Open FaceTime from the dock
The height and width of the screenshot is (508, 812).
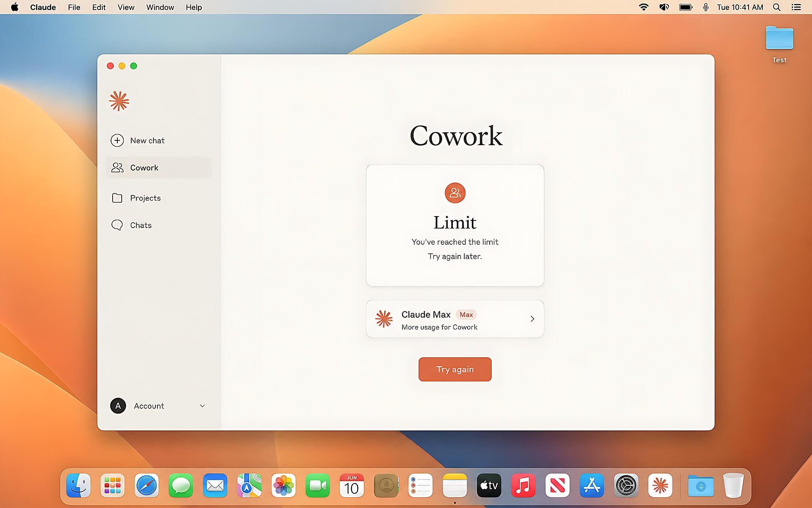pyautogui.click(x=318, y=485)
